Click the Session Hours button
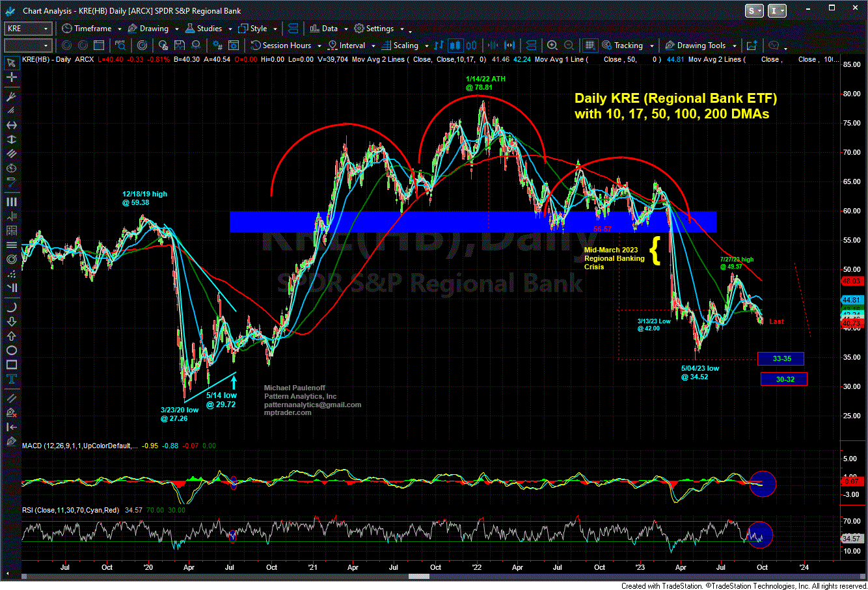This screenshot has height=590, width=868. (x=281, y=46)
